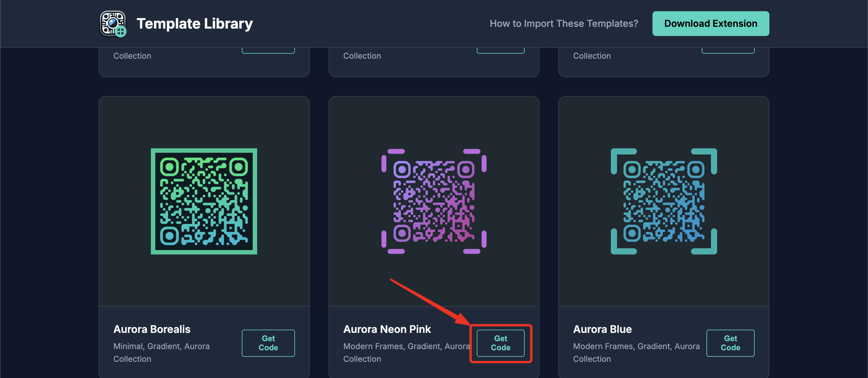Click the Template Library heading text
The width and height of the screenshot is (868, 378).
pyautogui.click(x=195, y=23)
